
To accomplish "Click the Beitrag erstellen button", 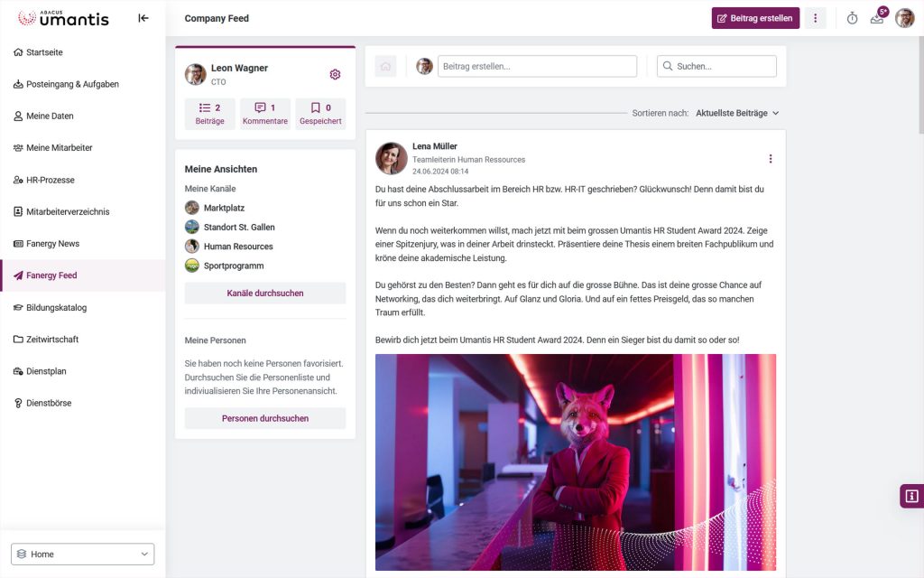I will (x=755, y=18).
